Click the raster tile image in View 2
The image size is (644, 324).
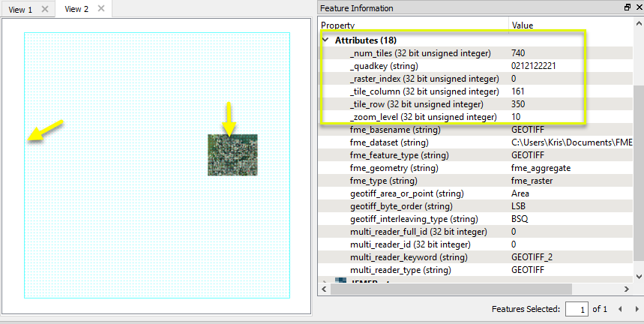[x=232, y=154]
